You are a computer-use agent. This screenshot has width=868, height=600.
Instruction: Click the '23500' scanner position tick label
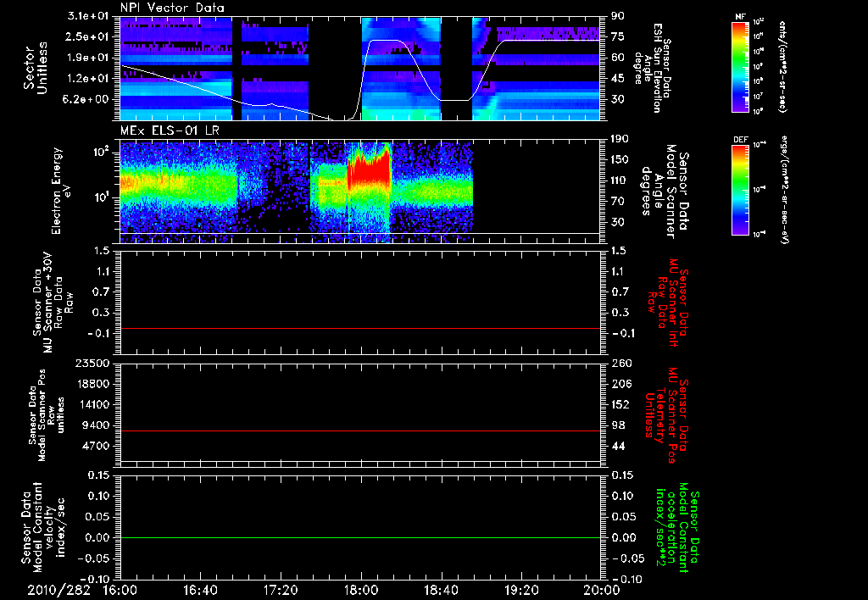[x=92, y=364]
